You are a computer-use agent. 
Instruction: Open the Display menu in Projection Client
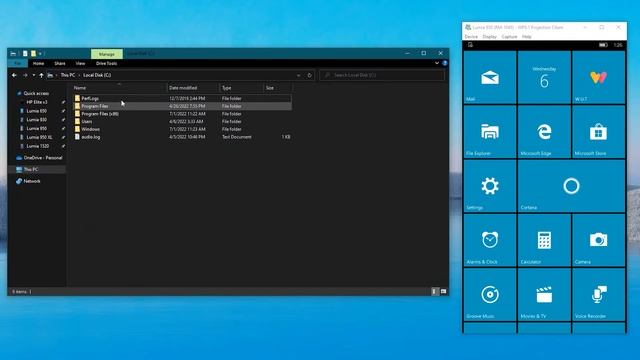coord(489,37)
